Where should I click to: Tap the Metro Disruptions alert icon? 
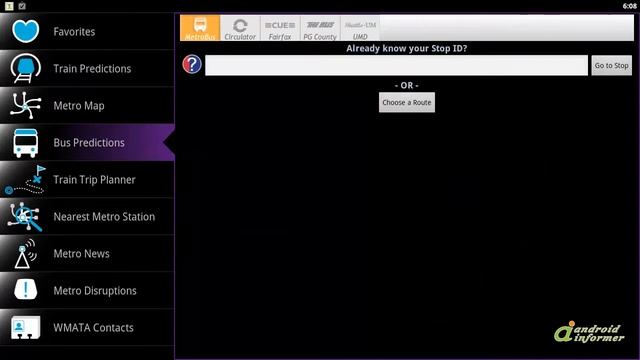pos(25,289)
